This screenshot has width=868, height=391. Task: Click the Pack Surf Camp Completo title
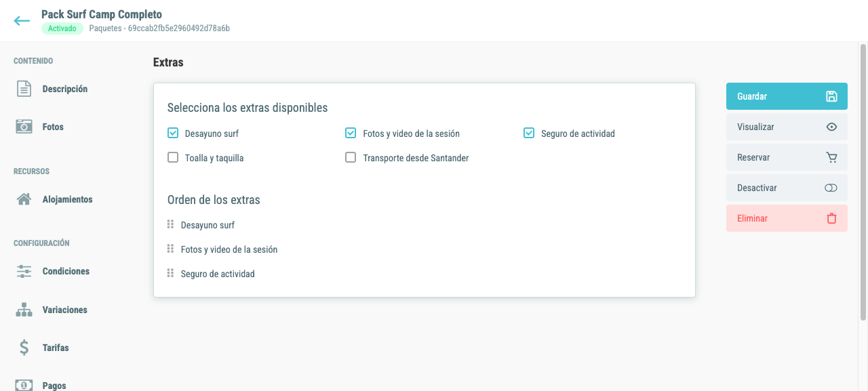click(x=102, y=14)
